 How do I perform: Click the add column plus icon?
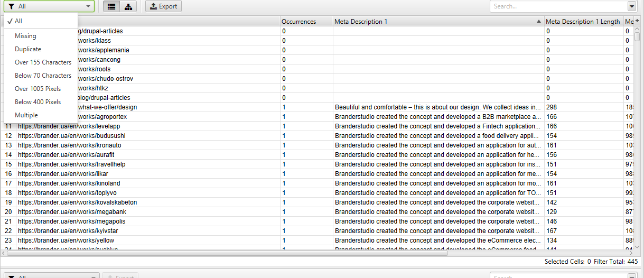click(x=637, y=21)
